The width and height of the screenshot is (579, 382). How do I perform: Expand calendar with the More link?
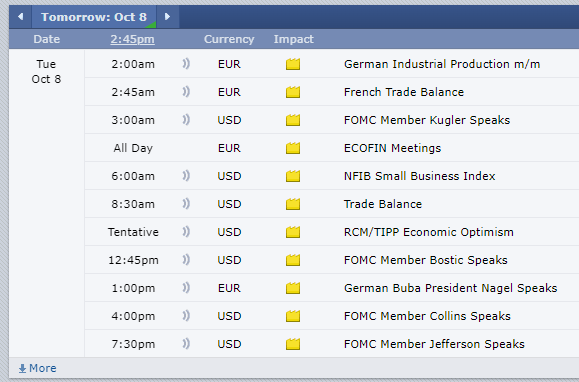(x=37, y=368)
